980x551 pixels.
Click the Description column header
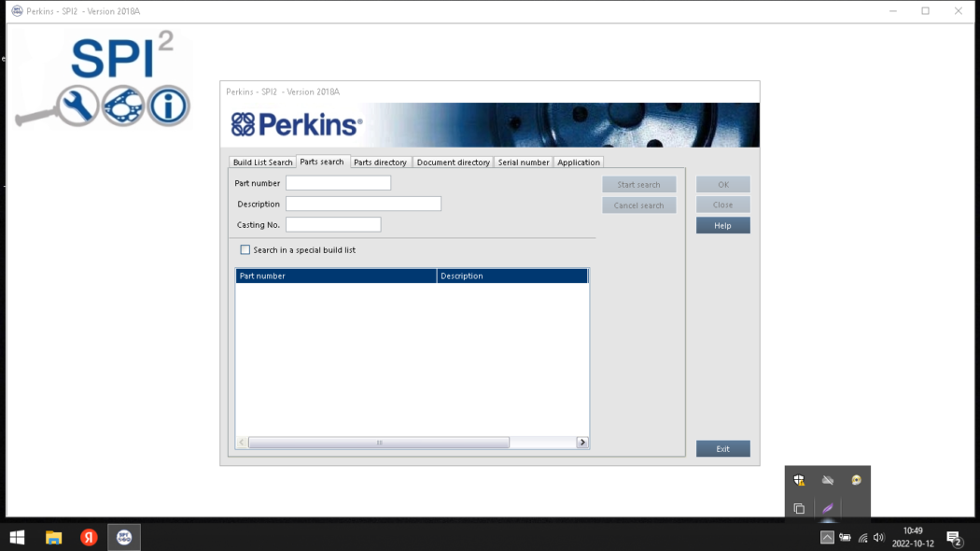(x=512, y=275)
